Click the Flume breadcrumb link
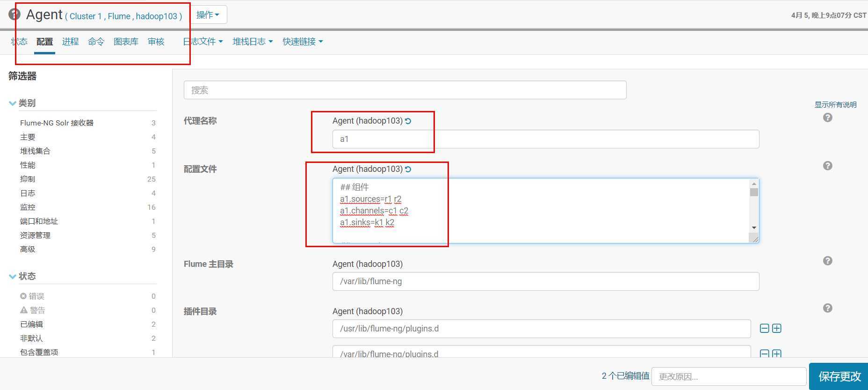 [x=119, y=16]
